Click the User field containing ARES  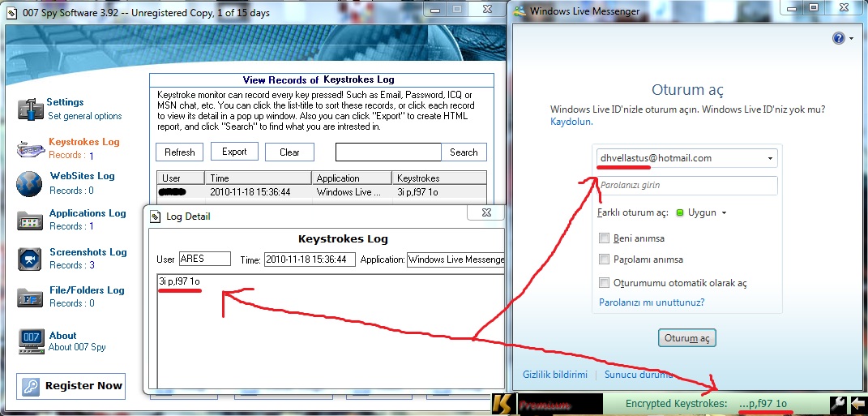[205, 259]
